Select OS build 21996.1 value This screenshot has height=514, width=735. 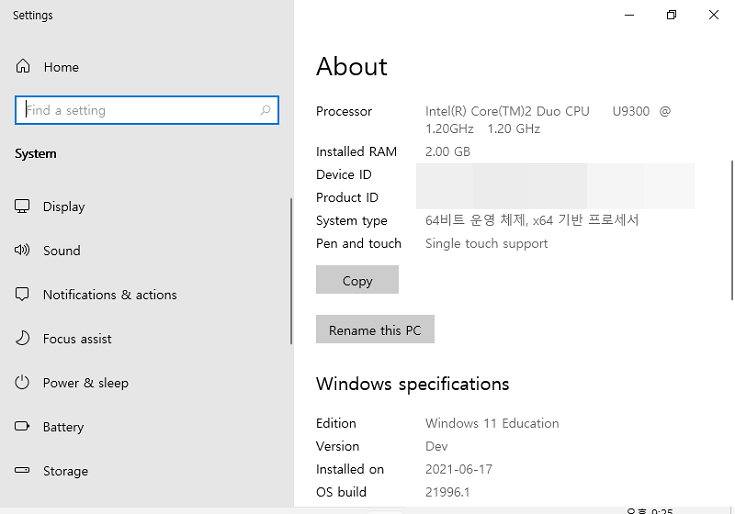(x=447, y=492)
